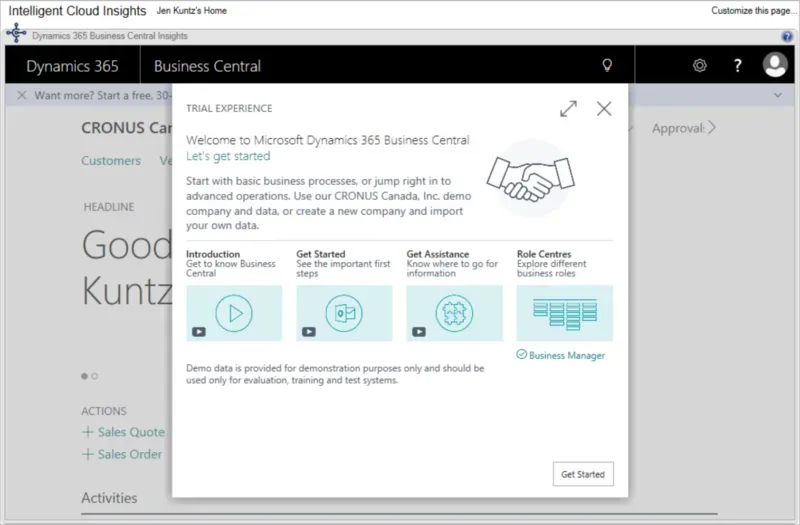Click Customize this page link
Screen dimensions: 800x525
(x=754, y=11)
